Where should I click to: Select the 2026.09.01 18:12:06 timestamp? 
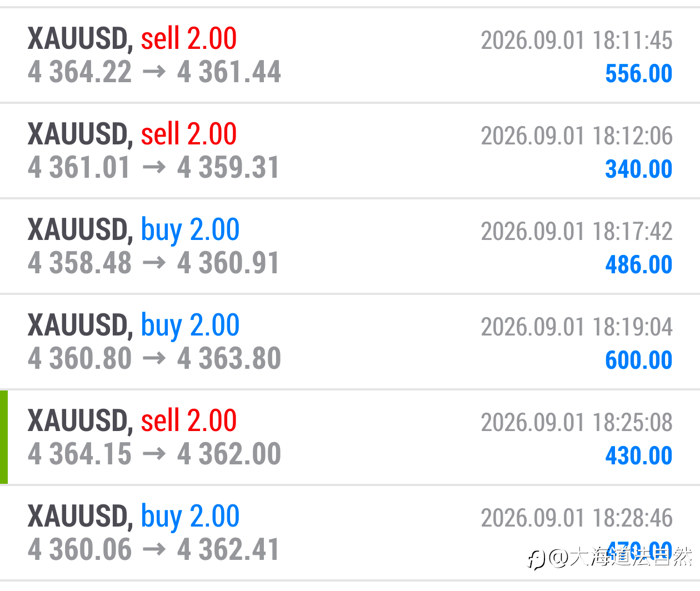coord(577,136)
